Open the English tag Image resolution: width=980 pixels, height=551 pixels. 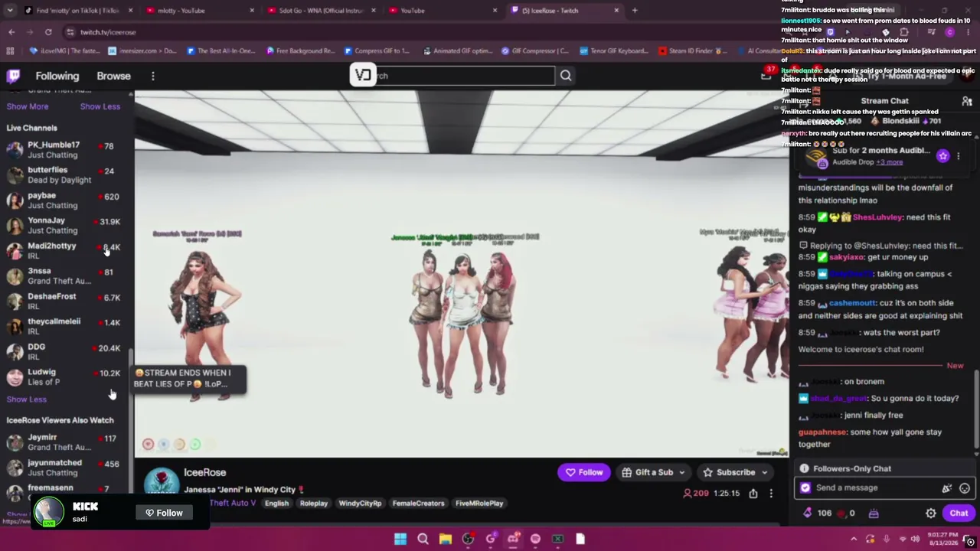coord(276,504)
